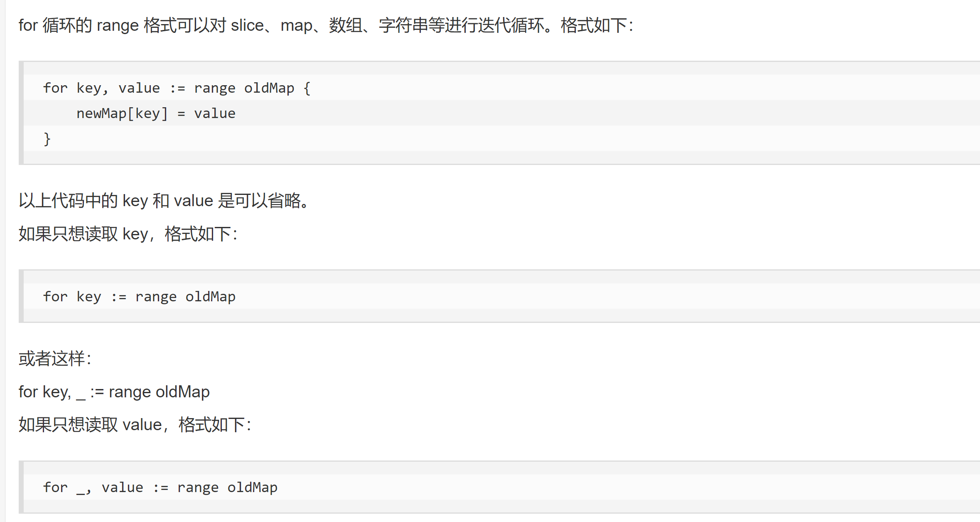This screenshot has height=522, width=980.
Task: Click the opening brace "{" in the first code block
Action: [x=307, y=88]
